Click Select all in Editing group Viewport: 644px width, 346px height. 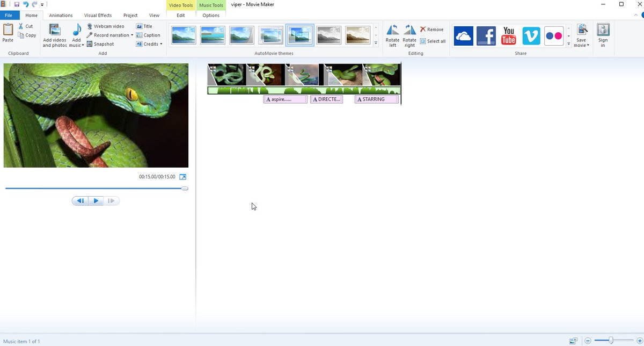coord(433,41)
